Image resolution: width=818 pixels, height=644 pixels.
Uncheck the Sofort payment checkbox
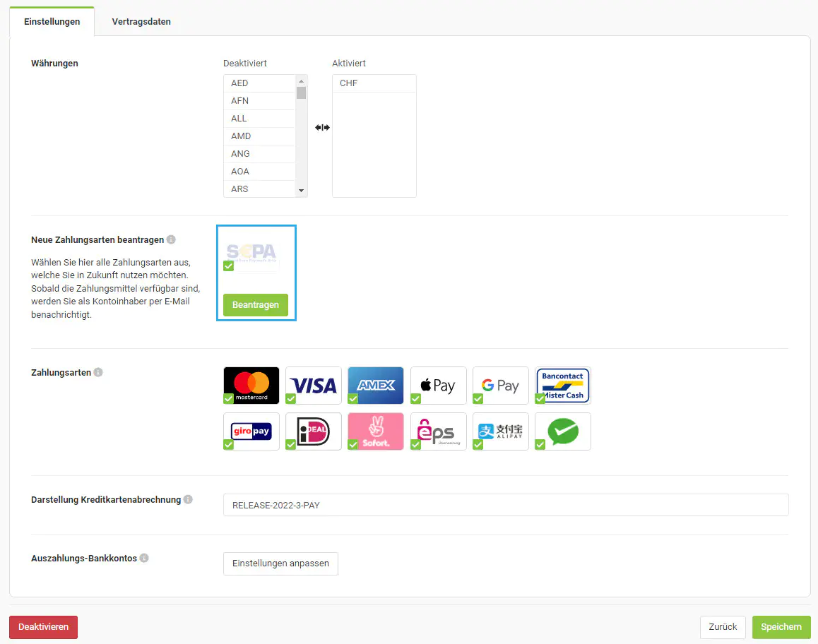[353, 445]
